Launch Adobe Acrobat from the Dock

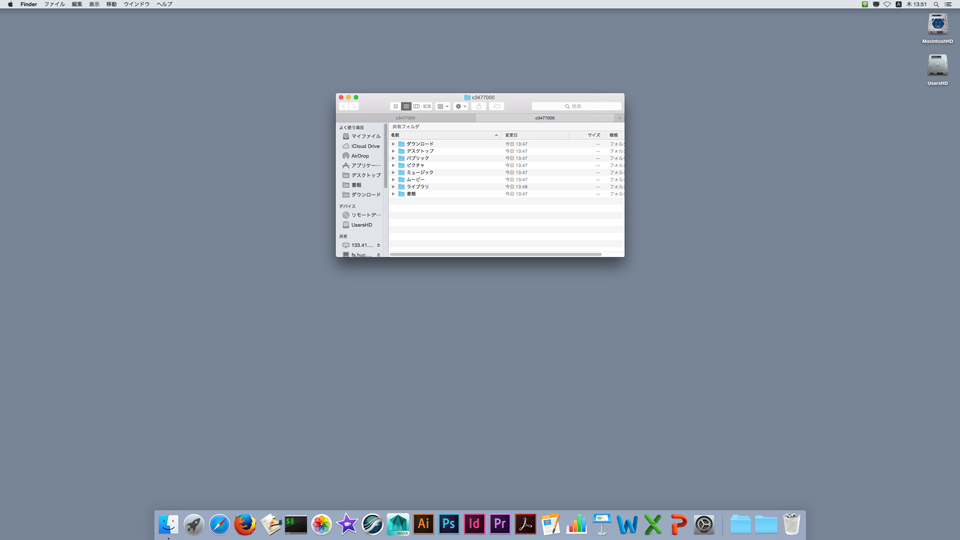(x=525, y=525)
